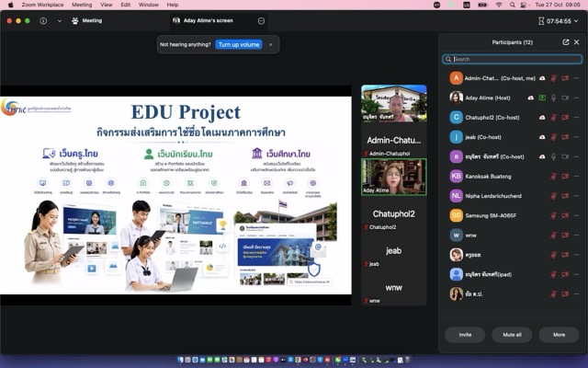Screen dimensions: 588x368
Task: Open the More menu in Participants panel
Action: pyautogui.click(x=559, y=335)
